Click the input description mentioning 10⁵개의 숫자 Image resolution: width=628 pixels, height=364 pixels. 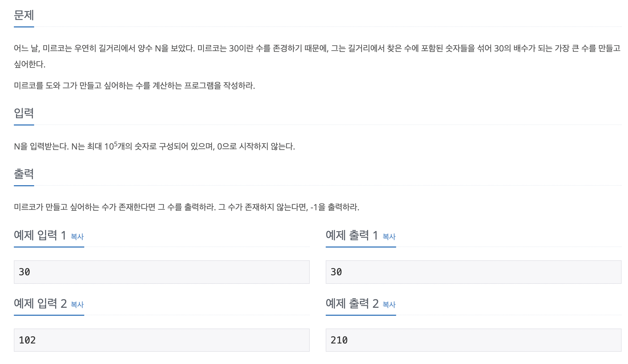point(154,146)
